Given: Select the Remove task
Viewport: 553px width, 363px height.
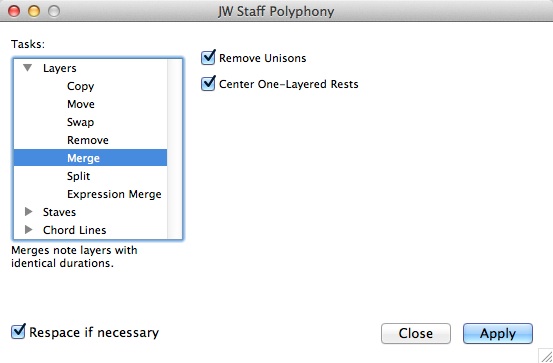Looking at the screenshot, I should pos(88,140).
